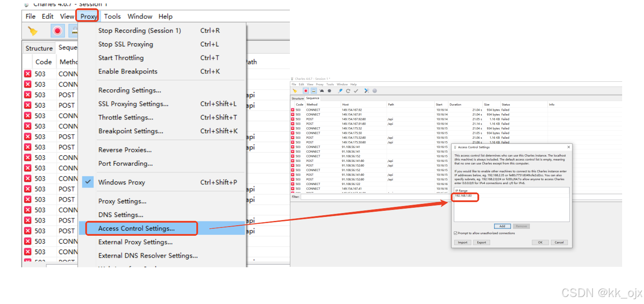Select host cell 91.108.56.122 in right window
644x304 pixels.
tap(352, 184)
